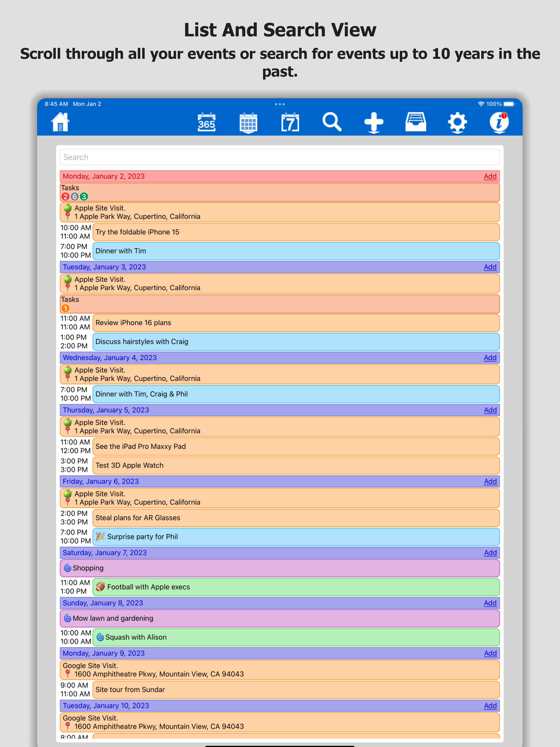
Task: Open the inbox tray icon
Action: pos(415,122)
